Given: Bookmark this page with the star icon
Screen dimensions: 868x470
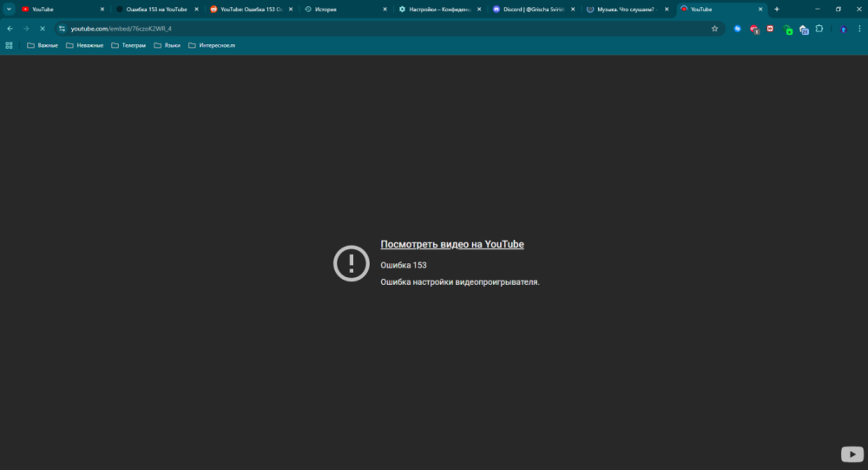Looking at the screenshot, I should (714, 29).
